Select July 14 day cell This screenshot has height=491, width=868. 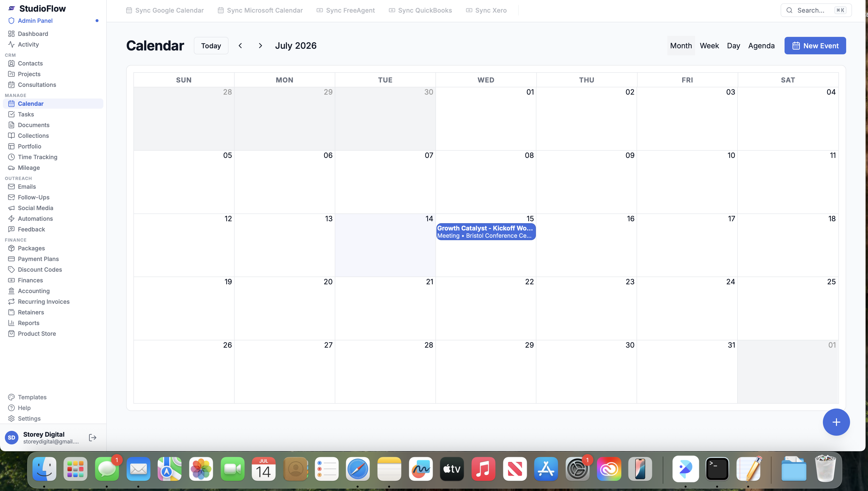[x=385, y=245]
